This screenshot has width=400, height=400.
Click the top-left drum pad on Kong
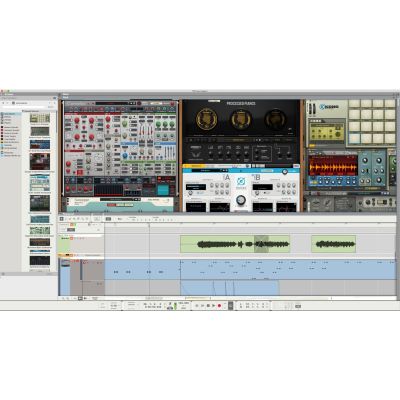[354, 104]
